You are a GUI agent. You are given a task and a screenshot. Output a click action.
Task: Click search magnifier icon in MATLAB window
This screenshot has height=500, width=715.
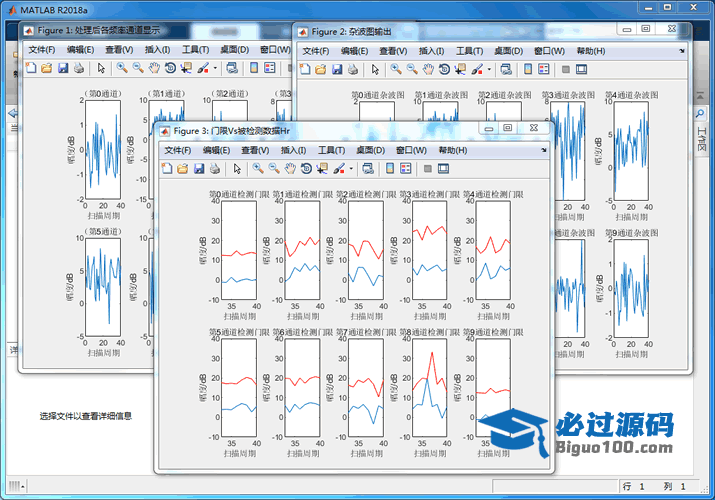pos(700,113)
